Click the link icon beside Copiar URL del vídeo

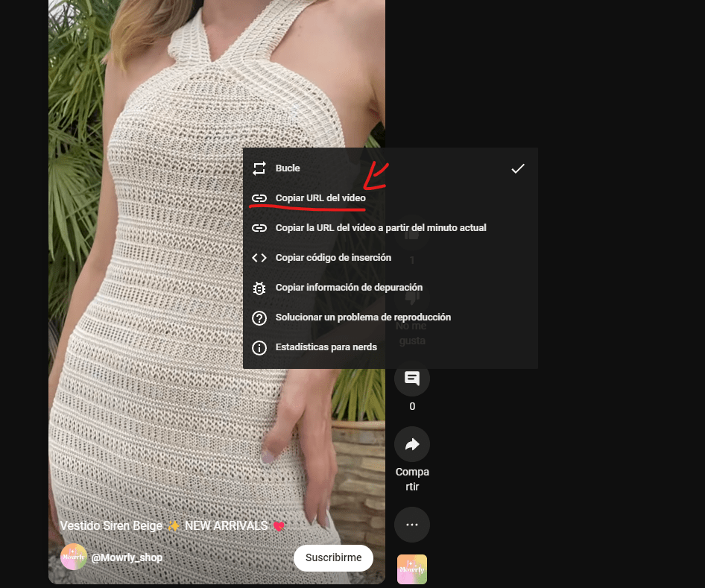(x=259, y=197)
